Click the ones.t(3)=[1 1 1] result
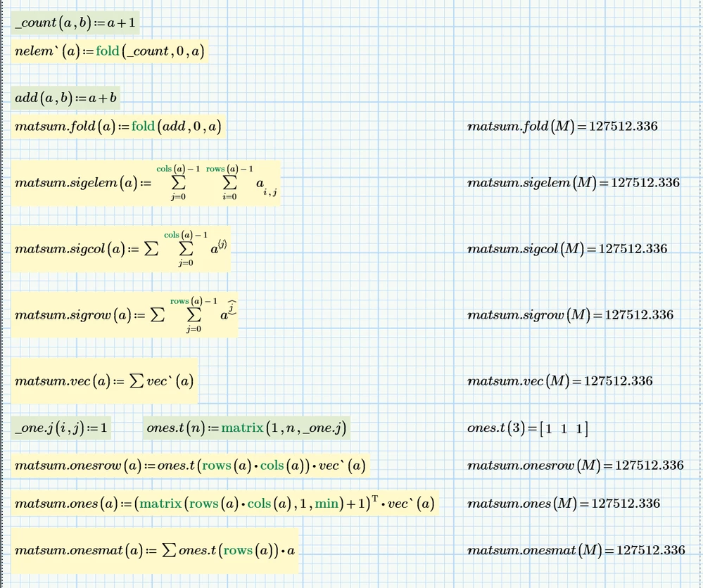The image size is (703, 588). 527,428
